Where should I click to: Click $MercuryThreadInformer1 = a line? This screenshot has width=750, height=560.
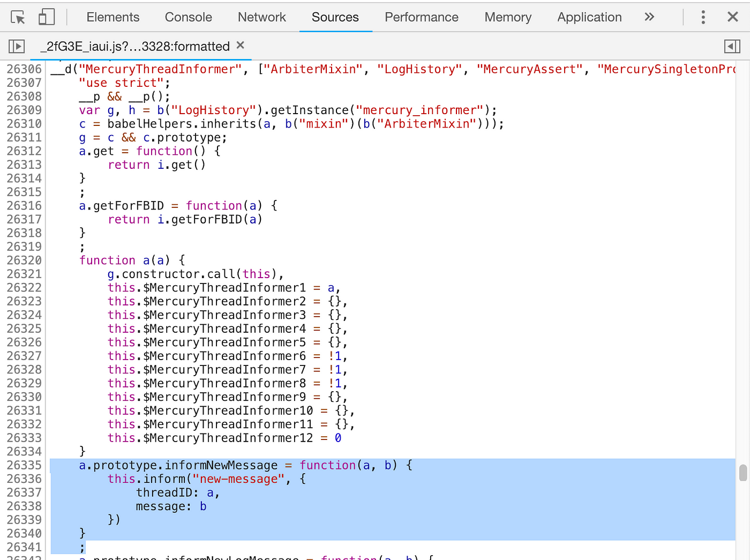coord(224,288)
